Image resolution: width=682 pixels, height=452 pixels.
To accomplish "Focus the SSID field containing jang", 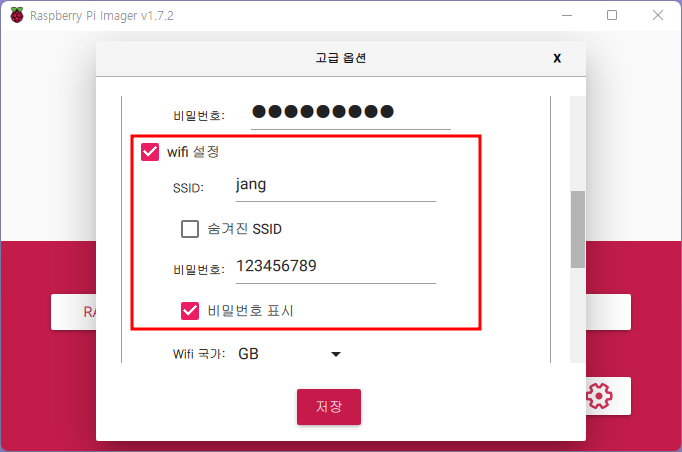I will click(336, 186).
